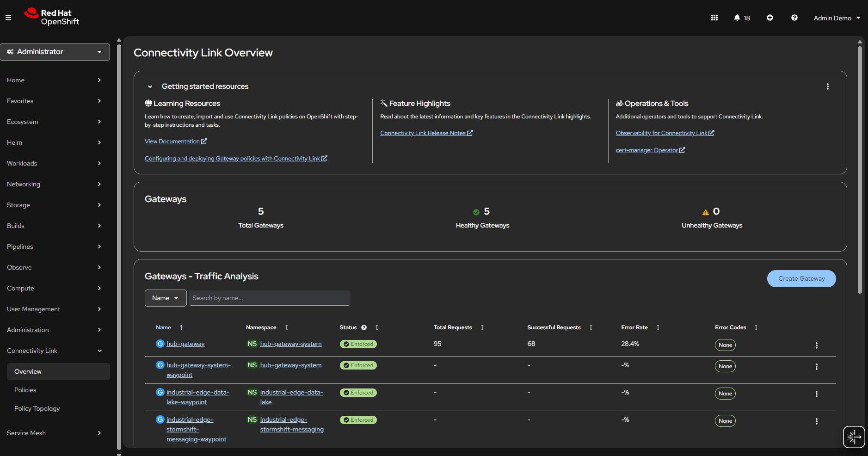The height and width of the screenshot is (456, 868).
Task: Open kebab actions for hub-gateway row
Action: pos(817,345)
